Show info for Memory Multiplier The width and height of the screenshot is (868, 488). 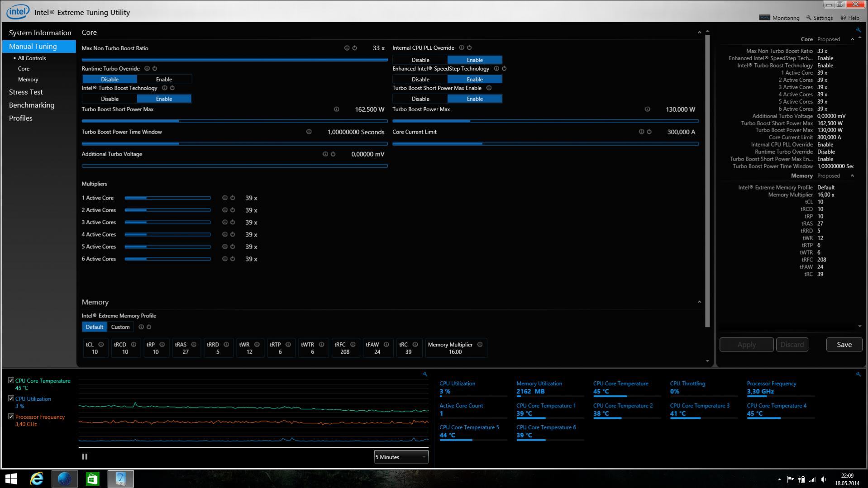(480, 345)
